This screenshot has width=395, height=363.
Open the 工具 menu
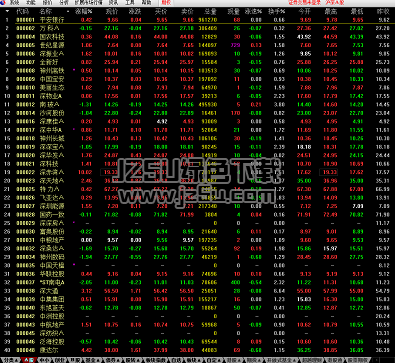coord(130,2)
